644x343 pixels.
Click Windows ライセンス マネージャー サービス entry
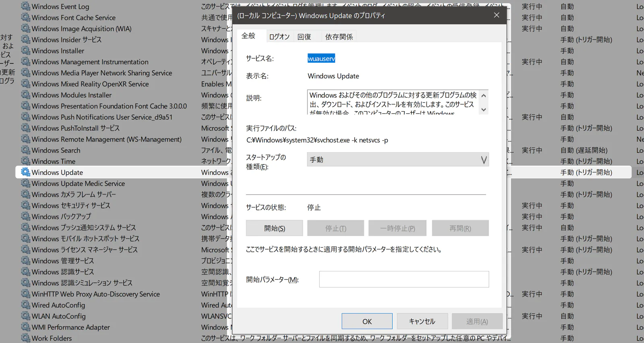coord(85,250)
